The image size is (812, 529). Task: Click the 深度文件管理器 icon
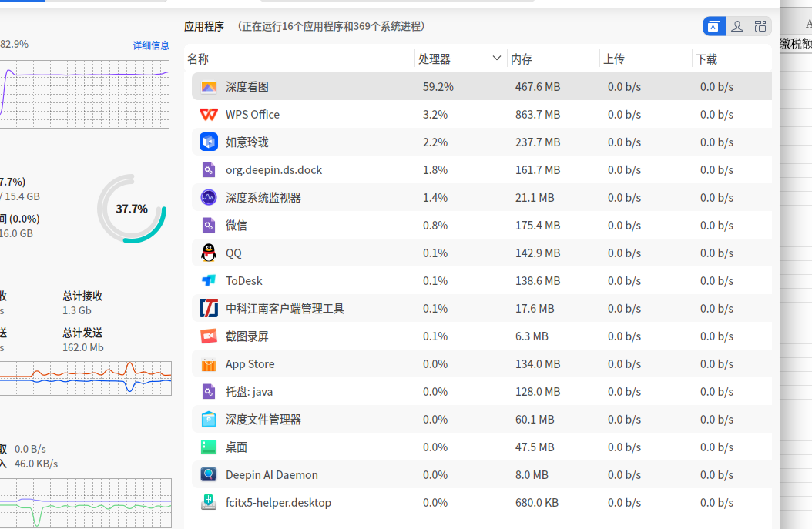[209, 419]
